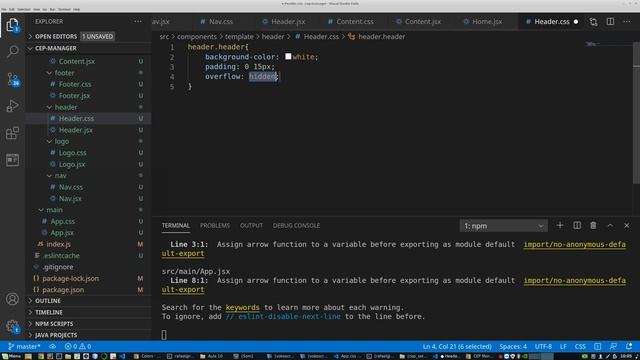This screenshot has width=640, height=360.
Task: Change CSS language mode in status bar
Action: (x=580, y=346)
